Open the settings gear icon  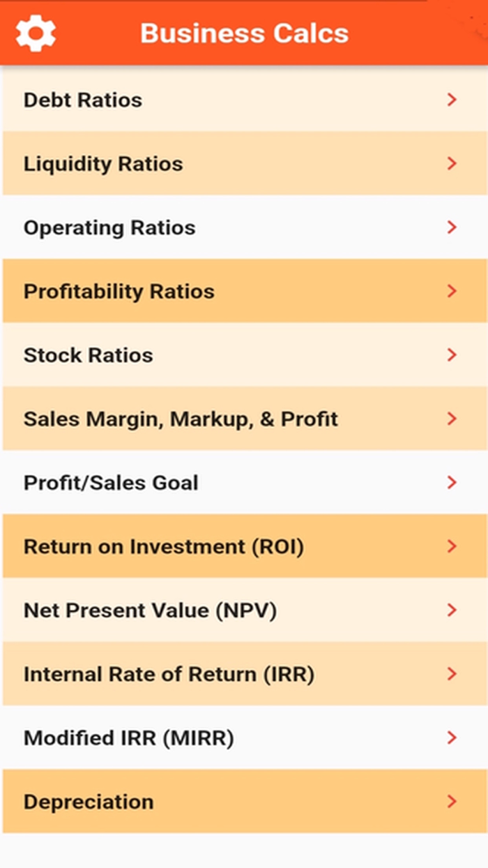36,32
